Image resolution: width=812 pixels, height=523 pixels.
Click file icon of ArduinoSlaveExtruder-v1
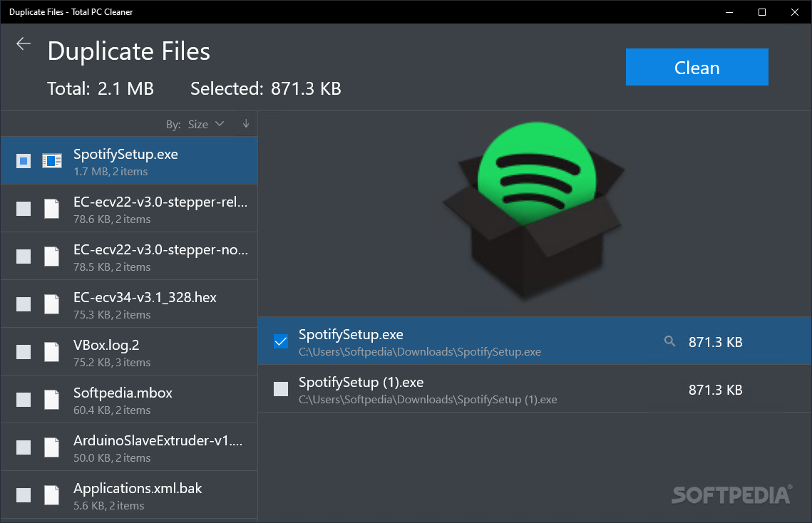pos(52,447)
